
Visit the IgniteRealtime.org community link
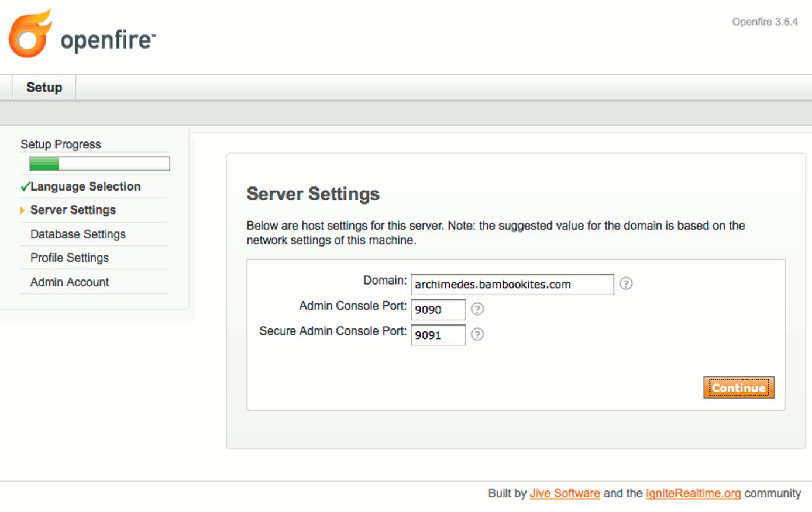693,493
